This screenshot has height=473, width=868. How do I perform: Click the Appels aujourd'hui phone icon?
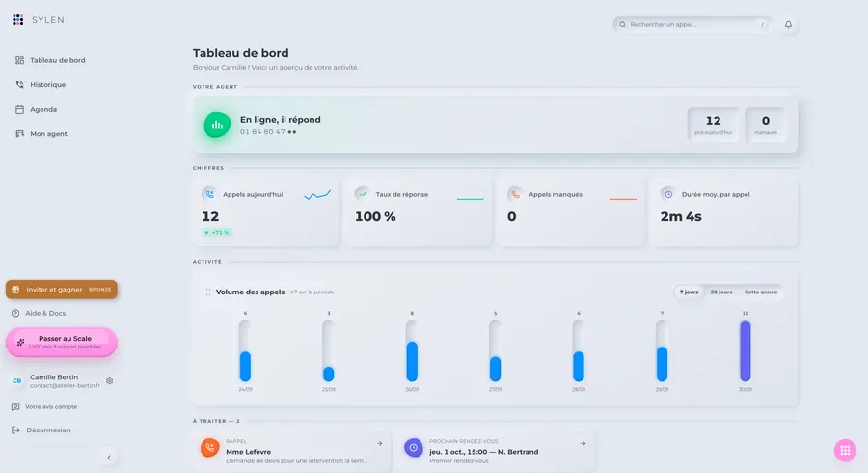coord(210,194)
